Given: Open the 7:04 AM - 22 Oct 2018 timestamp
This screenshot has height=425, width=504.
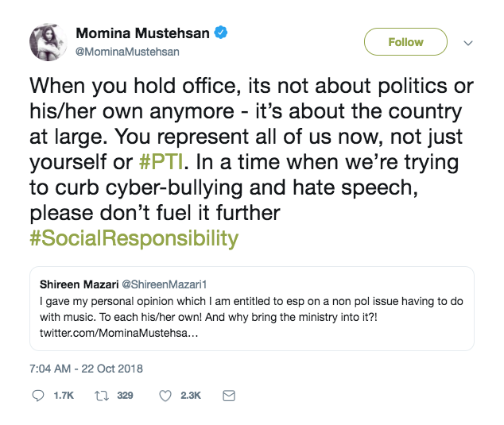Looking at the screenshot, I should (x=88, y=367).
